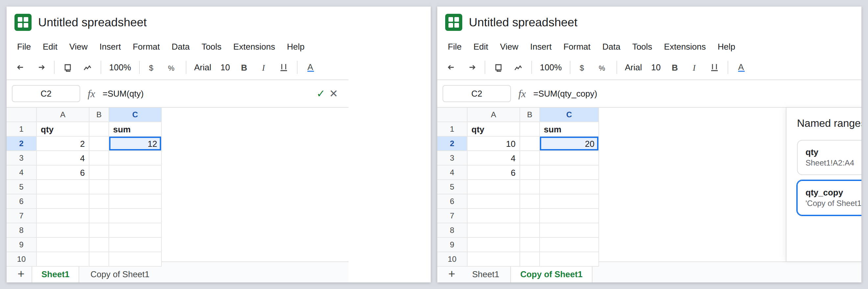Click undo arrow in left spreadsheet toolbar

tap(20, 68)
